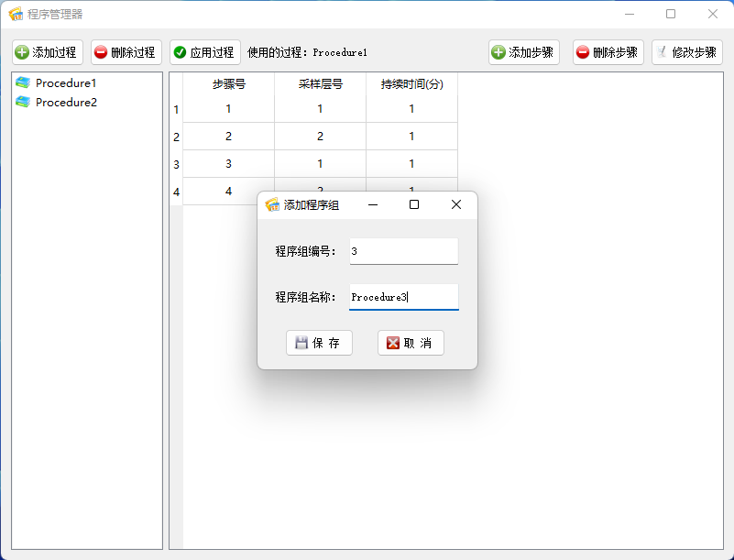
Task: Click the 删除过程 (delete procedure) button
Action: (x=126, y=52)
